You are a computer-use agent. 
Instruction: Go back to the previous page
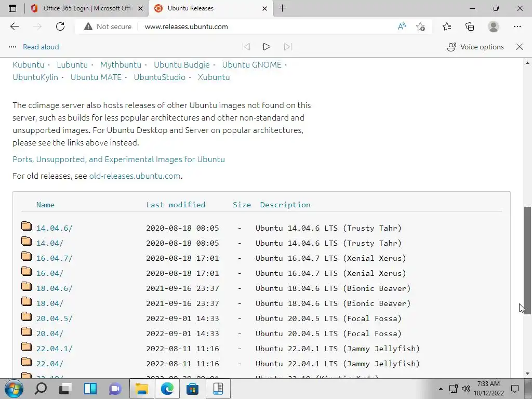(14, 26)
